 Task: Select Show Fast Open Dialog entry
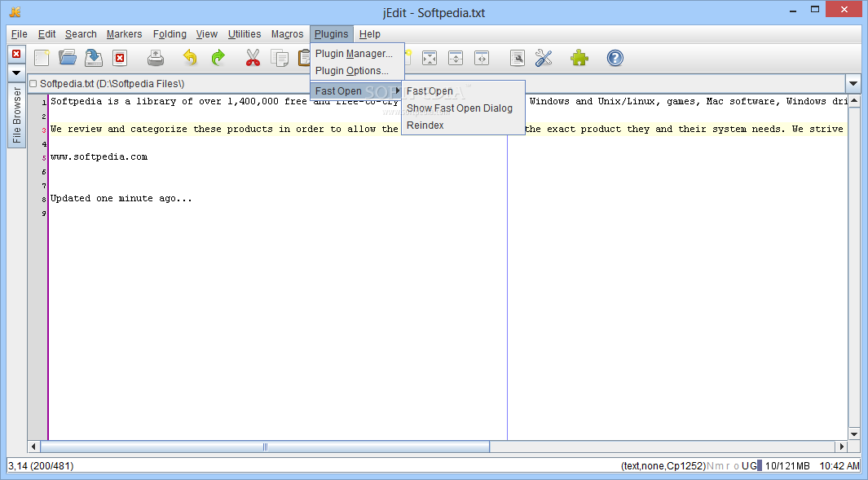click(463, 108)
